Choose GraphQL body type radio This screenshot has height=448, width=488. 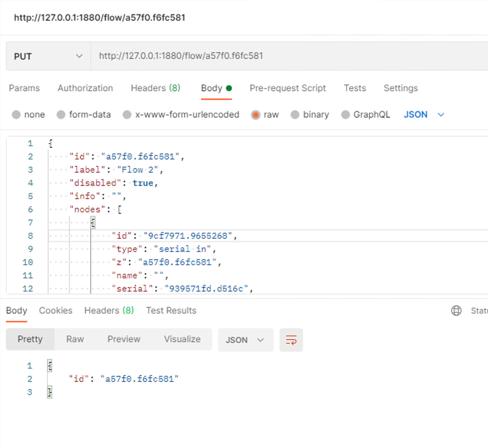point(345,115)
